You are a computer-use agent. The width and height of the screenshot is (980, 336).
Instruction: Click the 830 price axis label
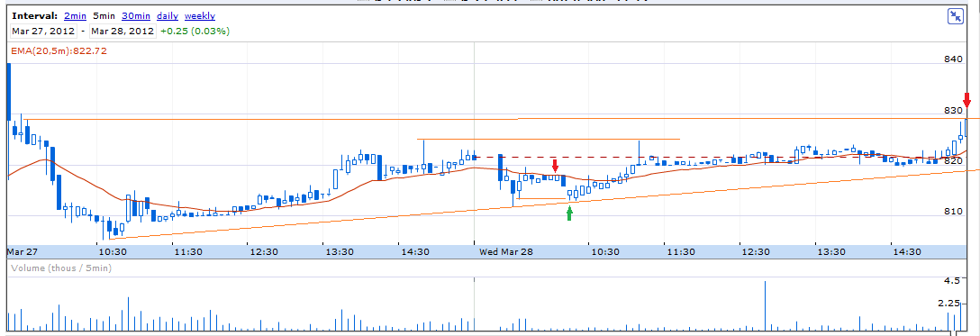pos(952,110)
